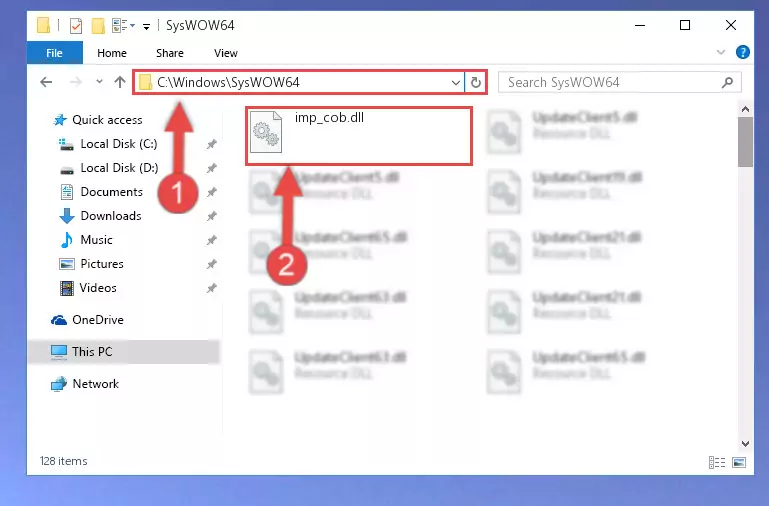
Task: Open the recent locations dropdown
Action: [x=100, y=81]
